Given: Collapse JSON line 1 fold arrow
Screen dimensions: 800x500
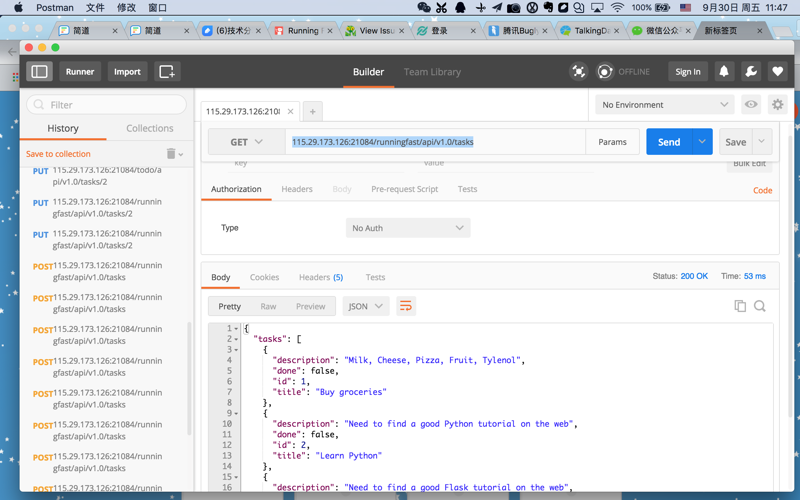Looking at the screenshot, I should [236, 329].
